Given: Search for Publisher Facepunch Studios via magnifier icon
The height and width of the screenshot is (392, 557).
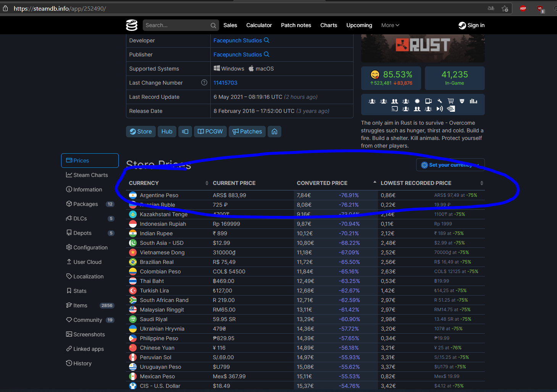Looking at the screenshot, I should point(266,54).
